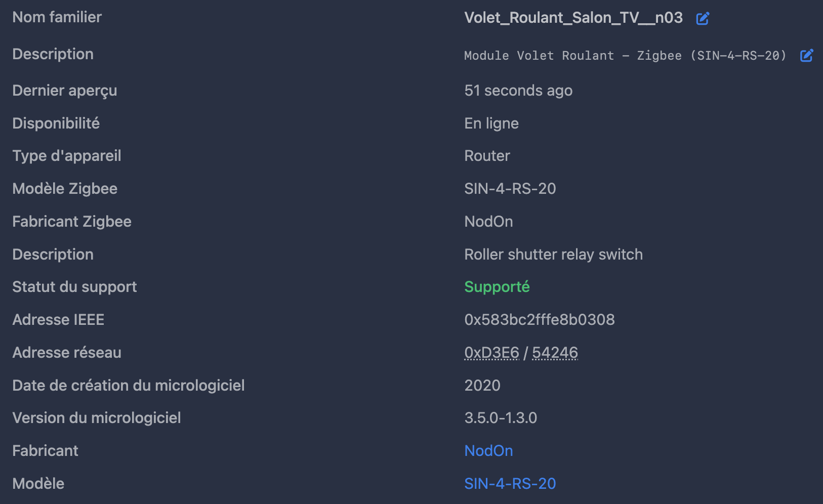Image resolution: width=823 pixels, height=504 pixels.
Task: Click the 'Adresse réseau' label
Action: pos(67,352)
